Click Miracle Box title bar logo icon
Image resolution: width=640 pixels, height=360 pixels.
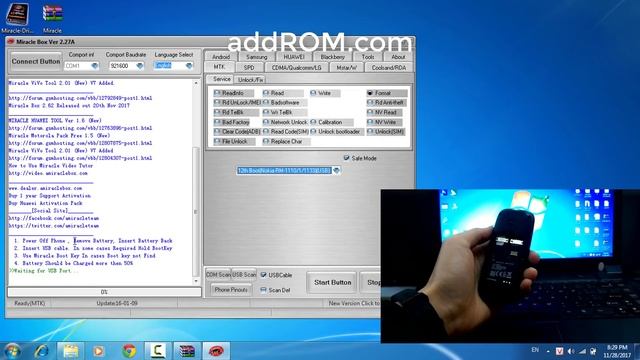[x=11, y=42]
